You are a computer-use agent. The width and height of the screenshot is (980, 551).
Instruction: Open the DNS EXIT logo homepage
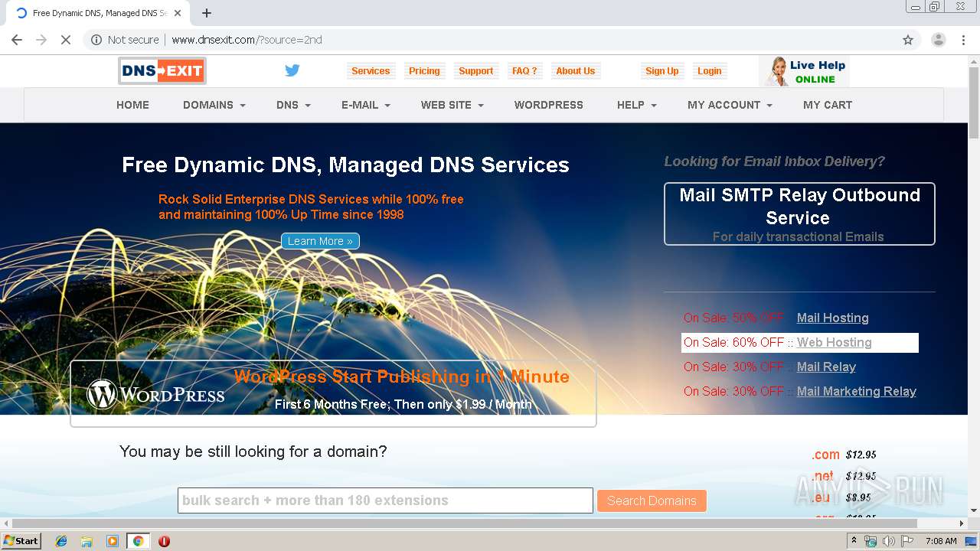[x=162, y=71]
